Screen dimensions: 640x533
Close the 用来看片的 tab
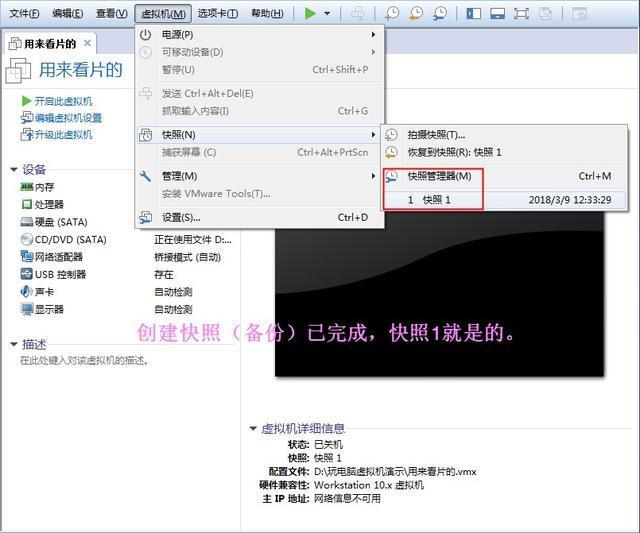coord(87,43)
